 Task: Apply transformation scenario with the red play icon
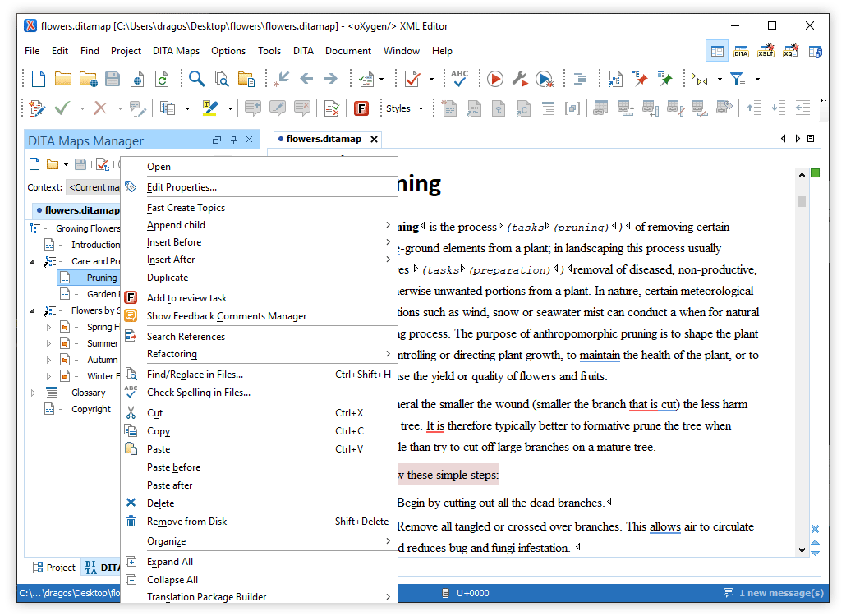(x=494, y=80)
